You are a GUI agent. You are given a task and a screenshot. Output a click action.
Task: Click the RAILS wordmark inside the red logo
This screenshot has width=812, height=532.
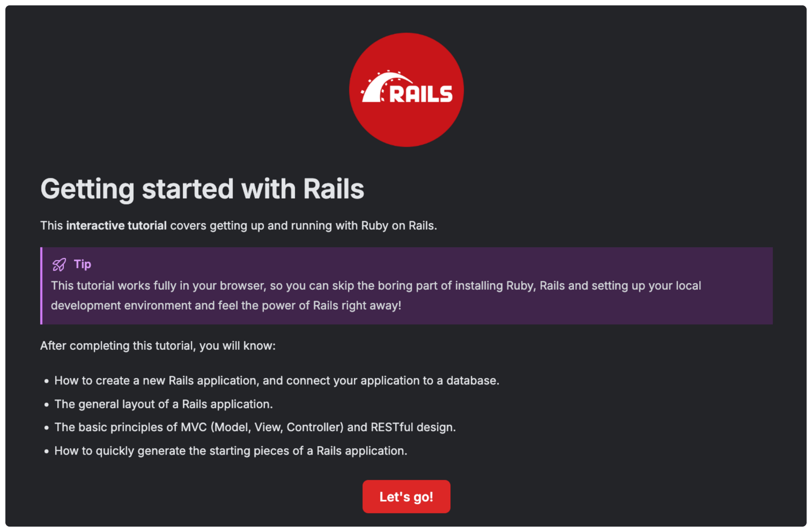pos(421,93)
